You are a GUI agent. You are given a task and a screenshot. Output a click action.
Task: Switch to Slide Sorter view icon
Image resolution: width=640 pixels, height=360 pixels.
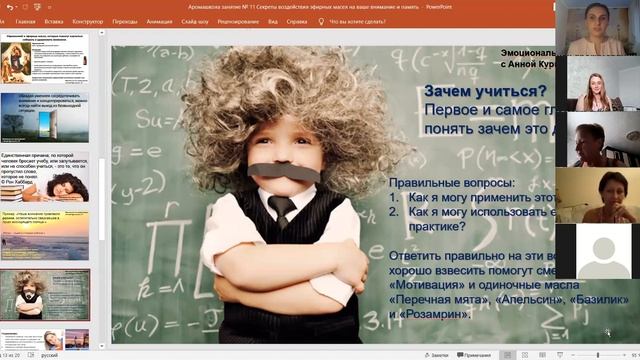tap(525, 355)
